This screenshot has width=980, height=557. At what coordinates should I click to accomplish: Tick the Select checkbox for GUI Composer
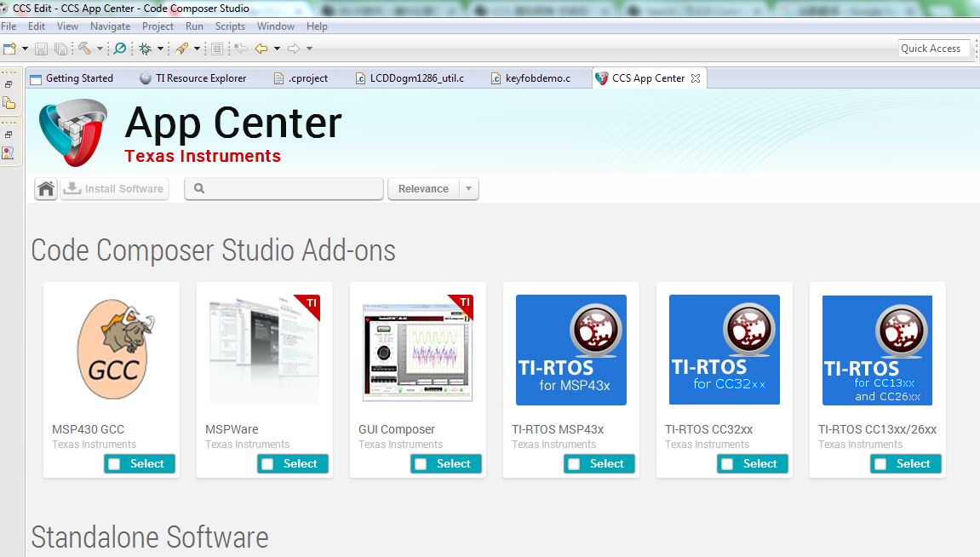point(421,464)
